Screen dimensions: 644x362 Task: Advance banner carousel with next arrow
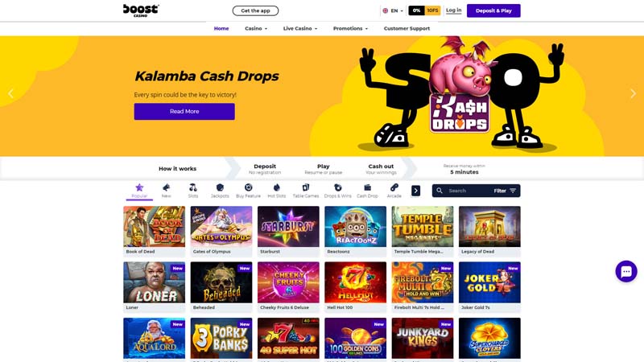[x=633, y=93]
